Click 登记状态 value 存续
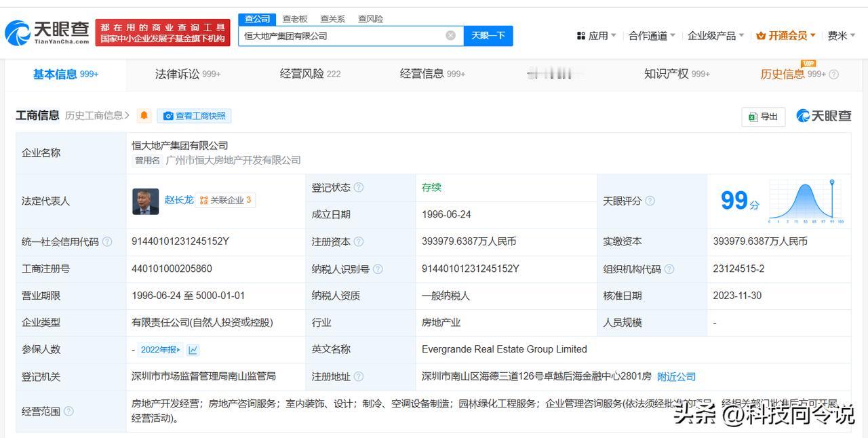 pyautogui.click(x=431, y=187)
